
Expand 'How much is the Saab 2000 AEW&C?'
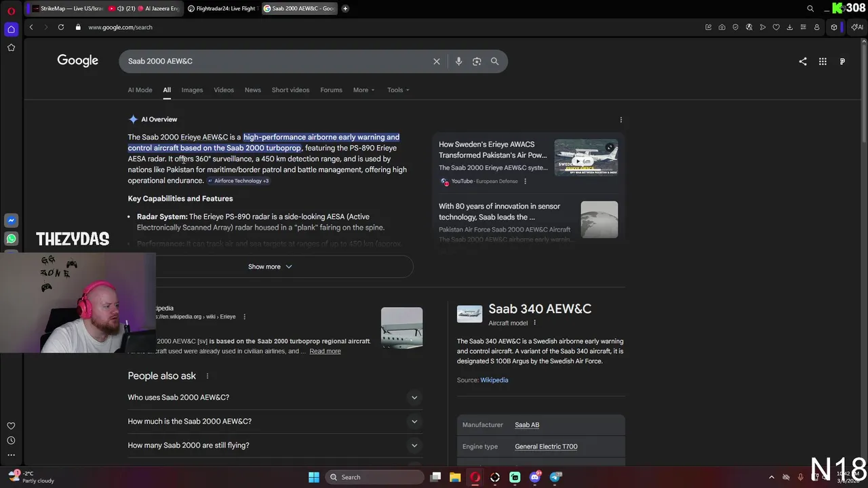coord(275,422)
